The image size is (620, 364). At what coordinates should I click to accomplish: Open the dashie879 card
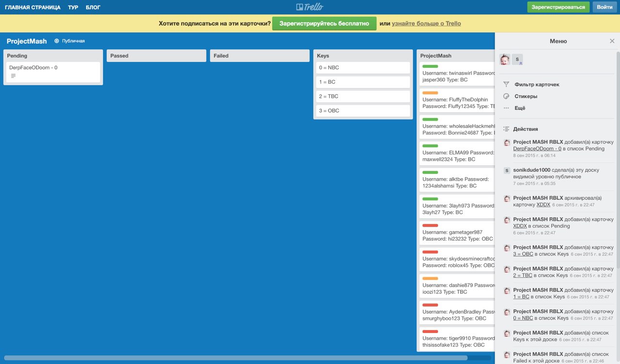(457, 286)
